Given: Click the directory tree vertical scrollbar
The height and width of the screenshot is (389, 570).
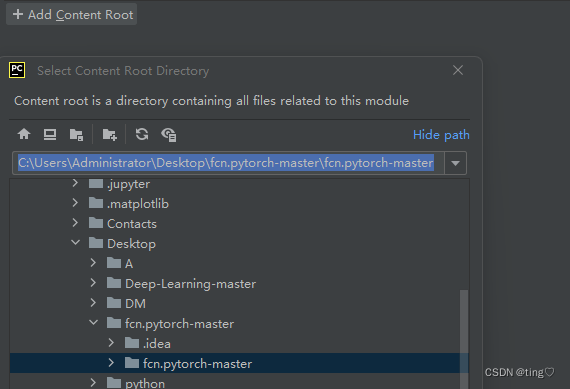Looking at the screenshot, I should [464, 339].
